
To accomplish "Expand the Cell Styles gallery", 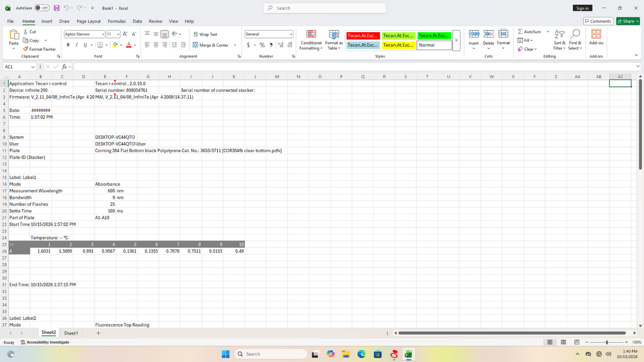I will (x=456, y=40).
